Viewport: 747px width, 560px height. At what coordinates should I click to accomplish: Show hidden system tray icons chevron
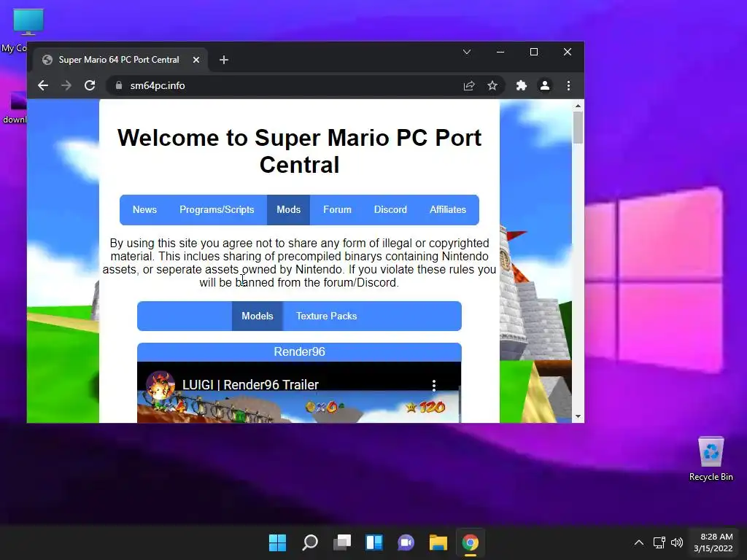(639, 542)
